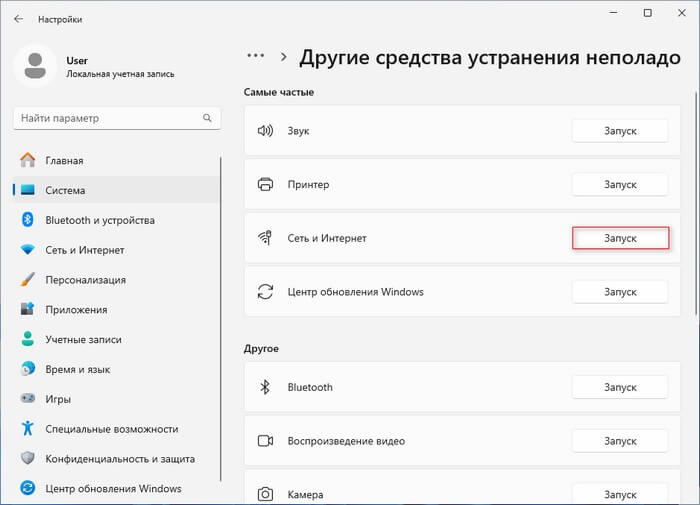
Task: Go to Приложения settings section
Action: pyautogui.click(x=117, y=309)
